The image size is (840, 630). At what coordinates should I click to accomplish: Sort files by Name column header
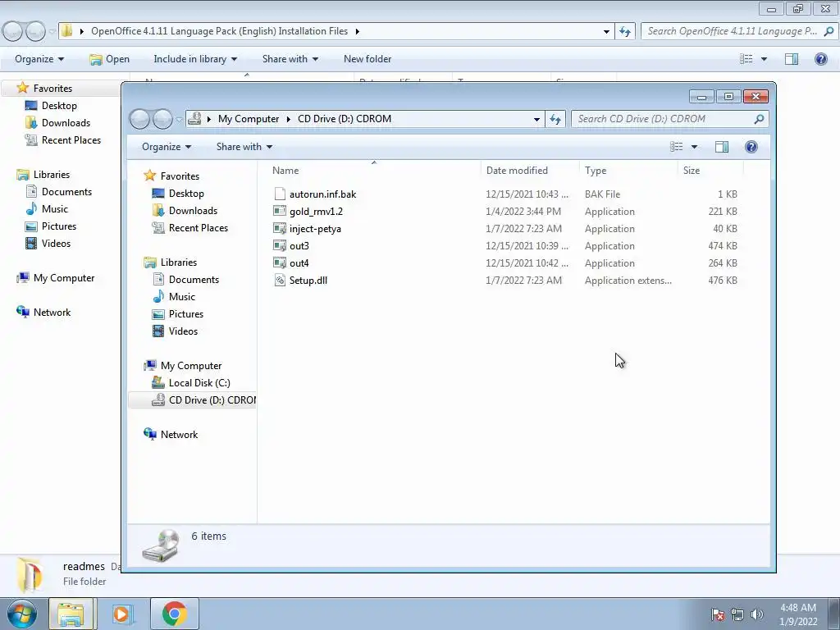coord(374,171)
